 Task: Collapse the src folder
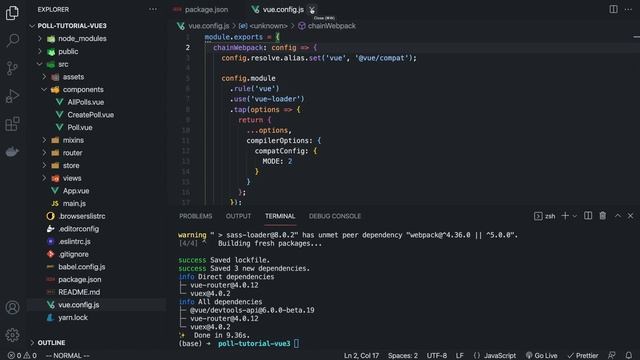click(63, 64)
